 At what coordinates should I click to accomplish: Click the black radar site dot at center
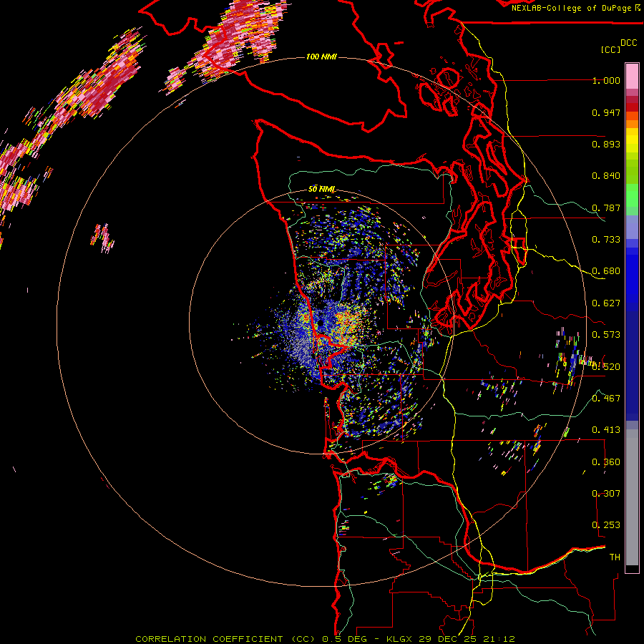coord(321,323)
